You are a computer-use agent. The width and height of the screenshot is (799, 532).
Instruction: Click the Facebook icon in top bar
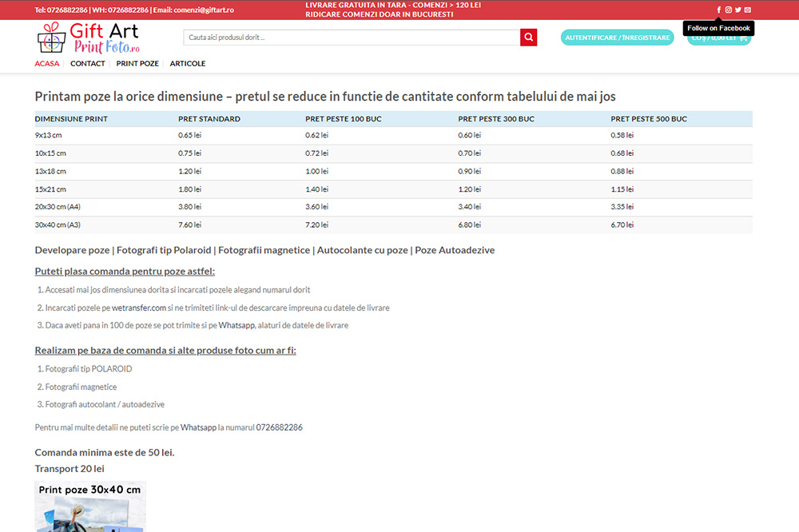[x=718, y=10]
